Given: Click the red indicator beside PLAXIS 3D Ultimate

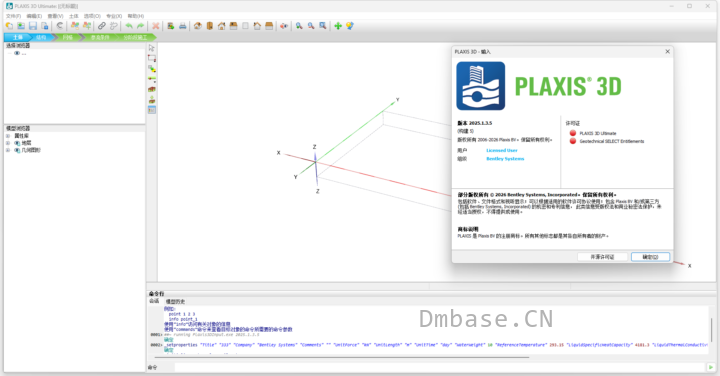Looking at the screenshot, I should click(573, 133).
